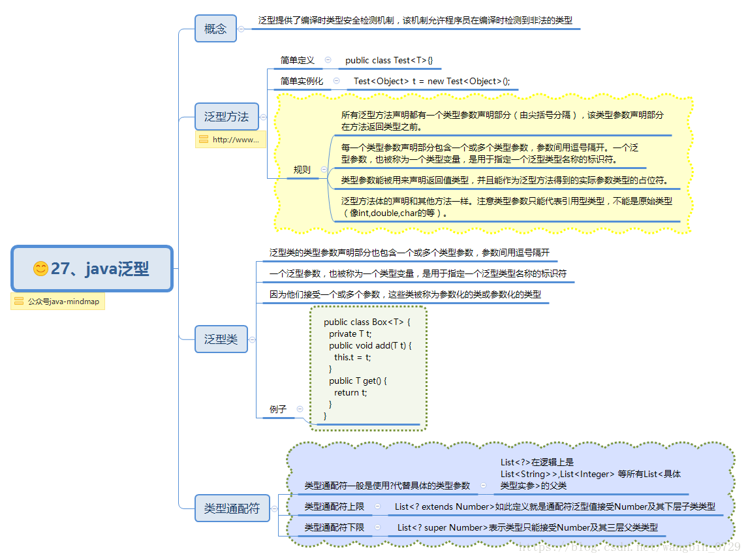Click the 公众号java-mindmap note label

63,302
